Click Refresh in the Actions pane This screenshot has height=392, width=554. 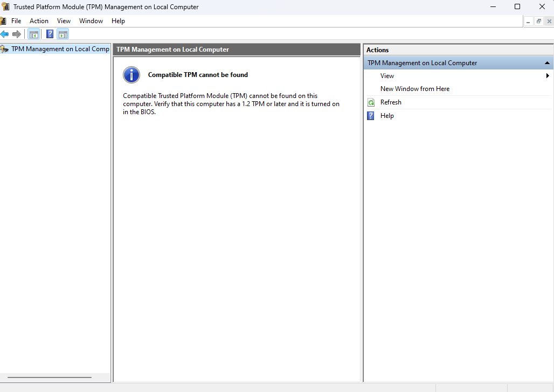pos(391,102)
